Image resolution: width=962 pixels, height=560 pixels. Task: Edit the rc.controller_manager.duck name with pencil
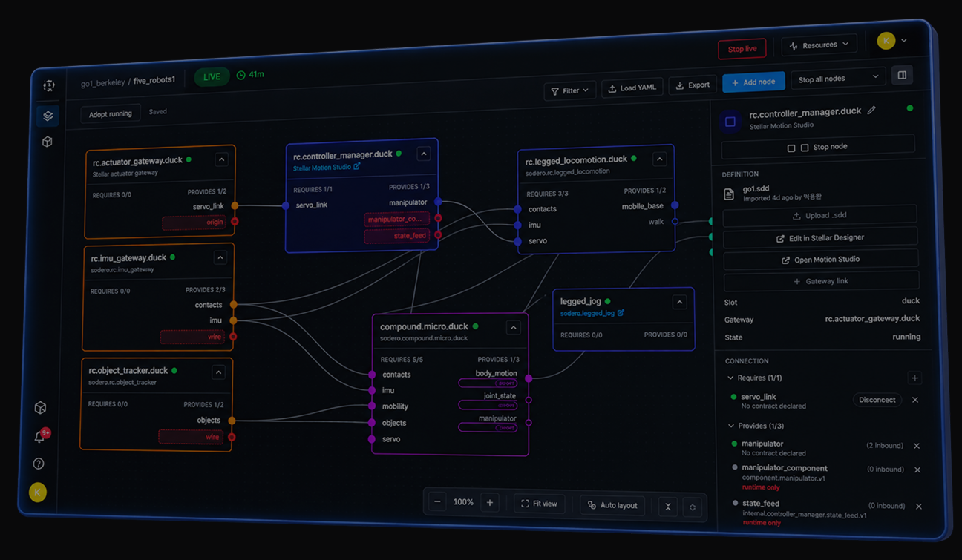(871, 111)
